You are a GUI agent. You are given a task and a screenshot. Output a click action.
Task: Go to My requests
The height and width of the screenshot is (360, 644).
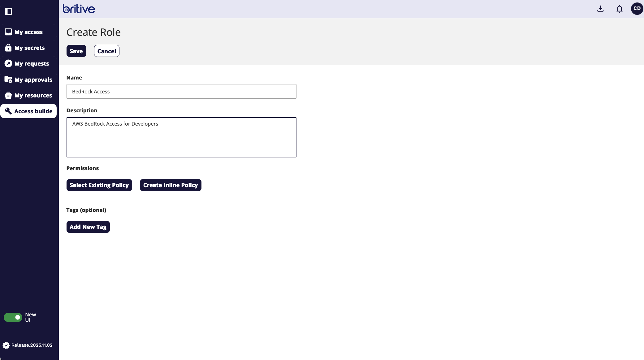click(32, 63)
